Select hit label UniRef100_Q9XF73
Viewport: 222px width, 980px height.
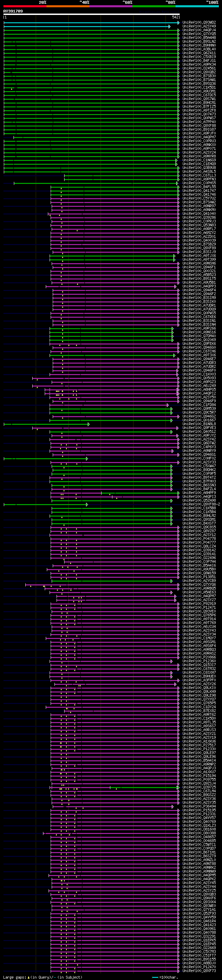tap(199, 972)
